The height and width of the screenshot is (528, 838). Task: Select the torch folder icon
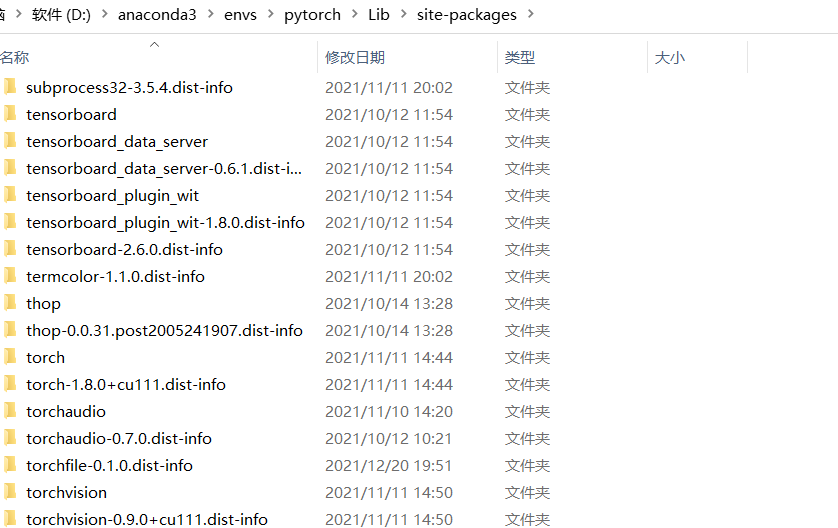10,356
